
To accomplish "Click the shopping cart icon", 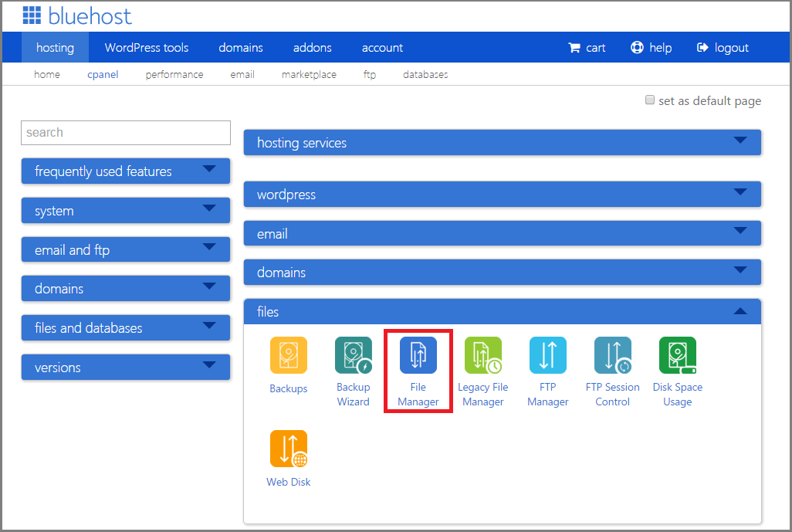I will 574,48.
